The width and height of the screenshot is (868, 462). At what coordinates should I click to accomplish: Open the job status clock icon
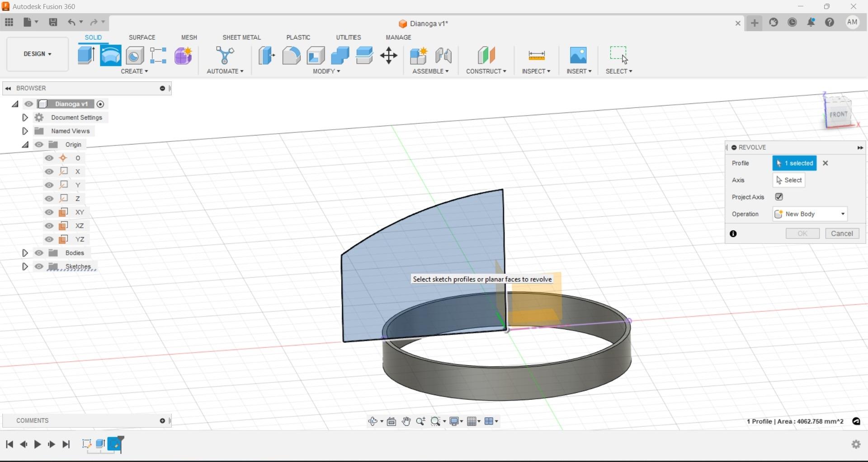coord(793,22)
